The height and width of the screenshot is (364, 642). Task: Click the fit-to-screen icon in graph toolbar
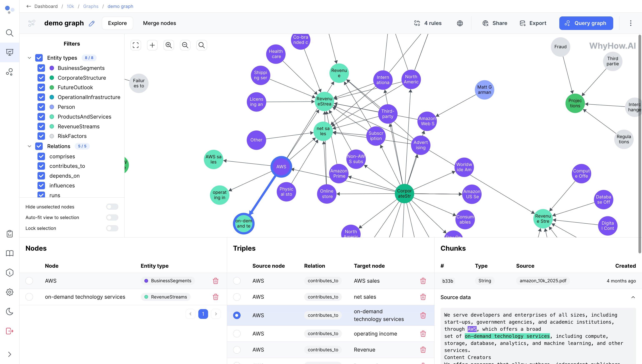136,45
